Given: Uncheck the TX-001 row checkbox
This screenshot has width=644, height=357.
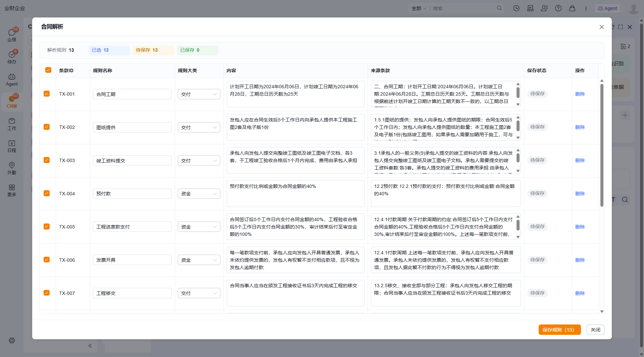Looking at the screenshot, I should [x=47, y=94].
